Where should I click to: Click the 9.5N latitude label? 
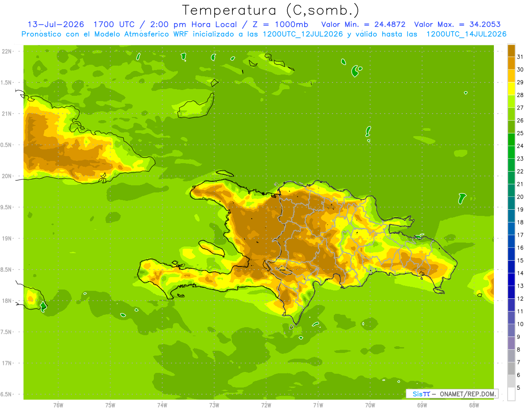click(x=7, y=207)
